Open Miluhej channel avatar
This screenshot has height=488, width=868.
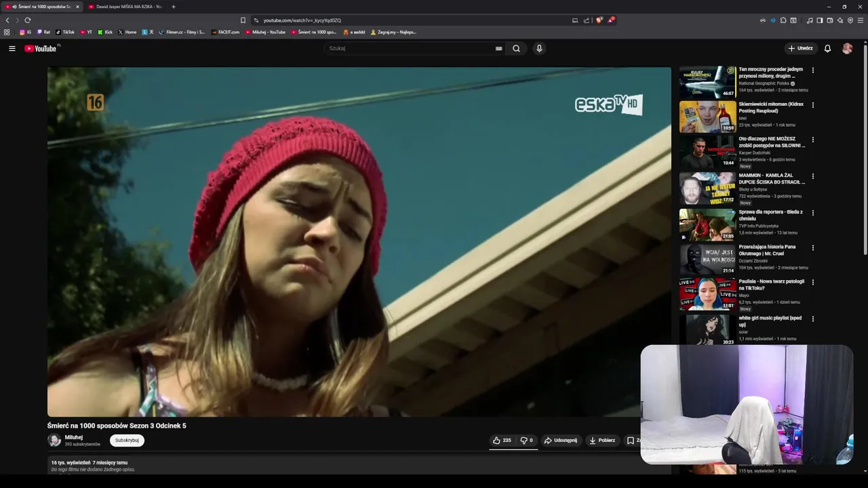click(54, 440)
